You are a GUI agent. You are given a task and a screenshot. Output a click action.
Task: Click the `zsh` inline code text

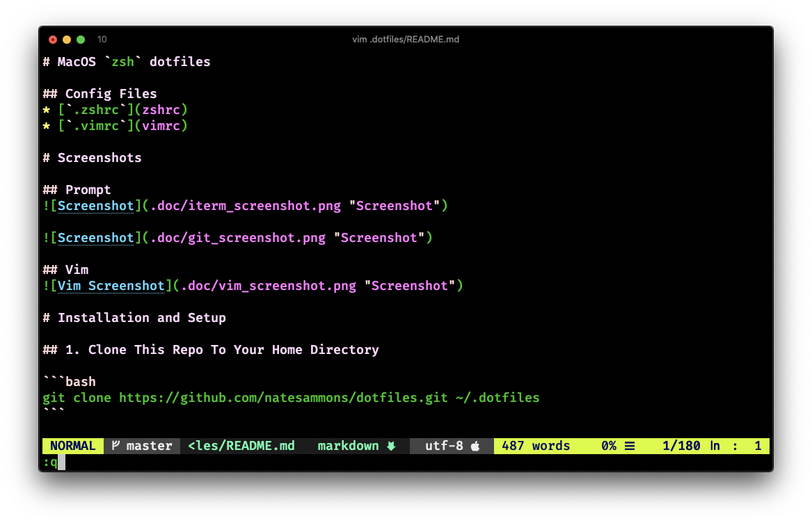[122, 62]
